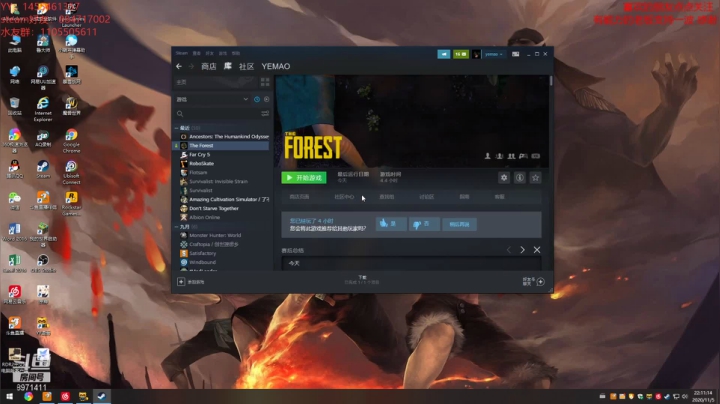Open Google Chrome desktop shortcut

[x=71, y=140]
